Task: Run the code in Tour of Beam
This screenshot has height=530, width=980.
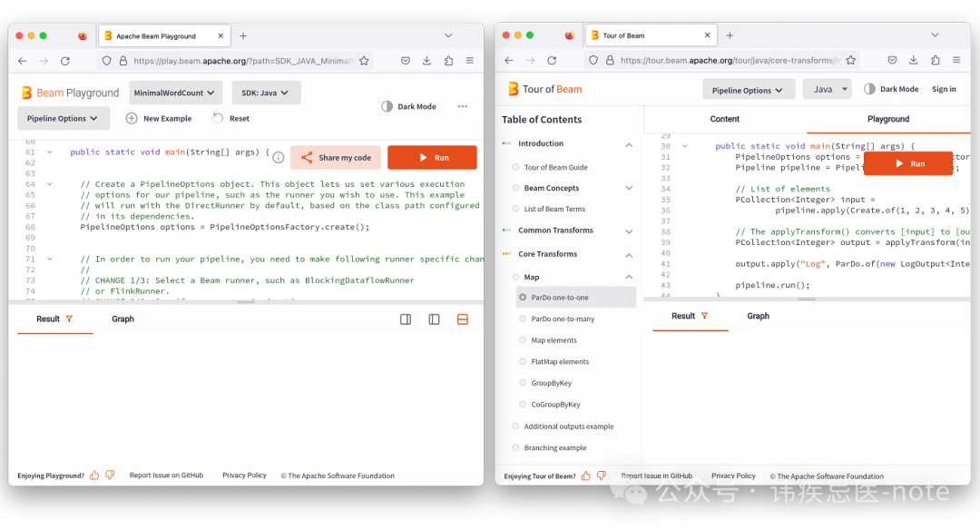Action: [908, 163]
